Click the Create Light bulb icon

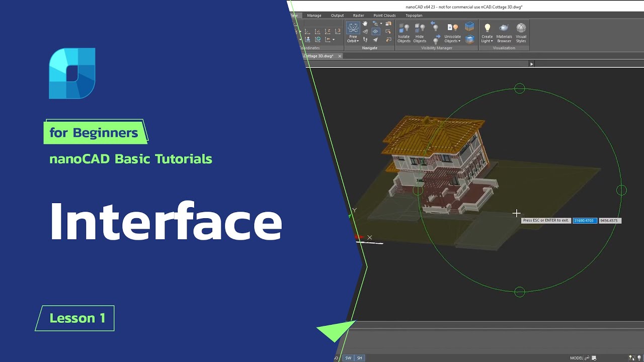(x=487, y=28)
